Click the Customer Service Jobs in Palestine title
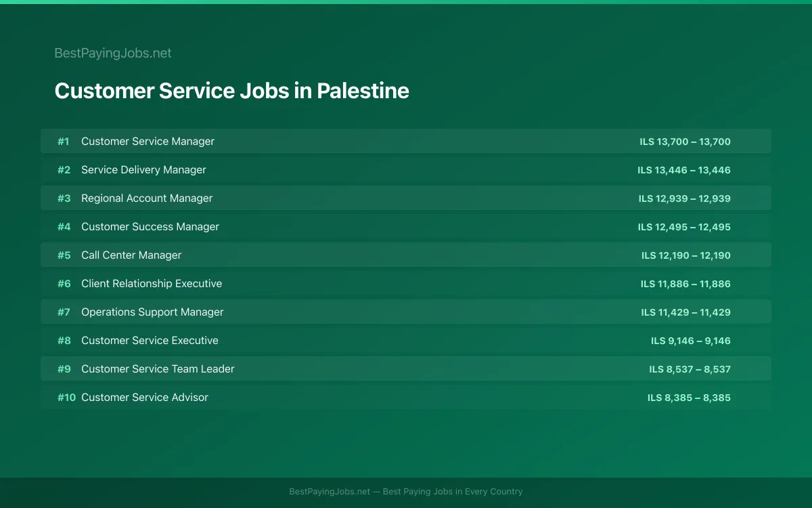Viewport: 812px width, 508px height. (x=232, y=91)
